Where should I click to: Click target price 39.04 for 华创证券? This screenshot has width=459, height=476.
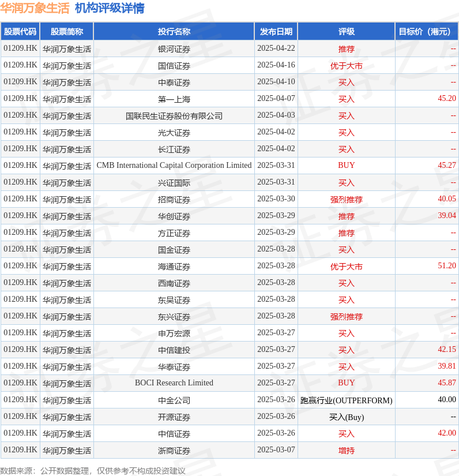446,215
